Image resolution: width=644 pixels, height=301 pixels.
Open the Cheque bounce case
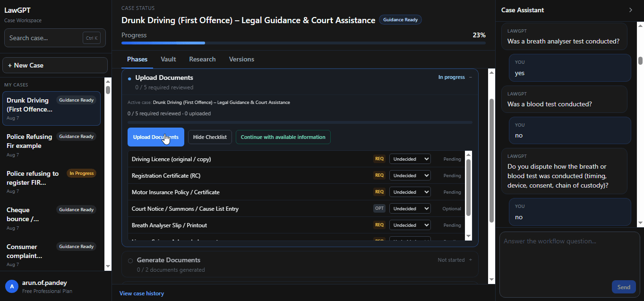coord(52,218)
